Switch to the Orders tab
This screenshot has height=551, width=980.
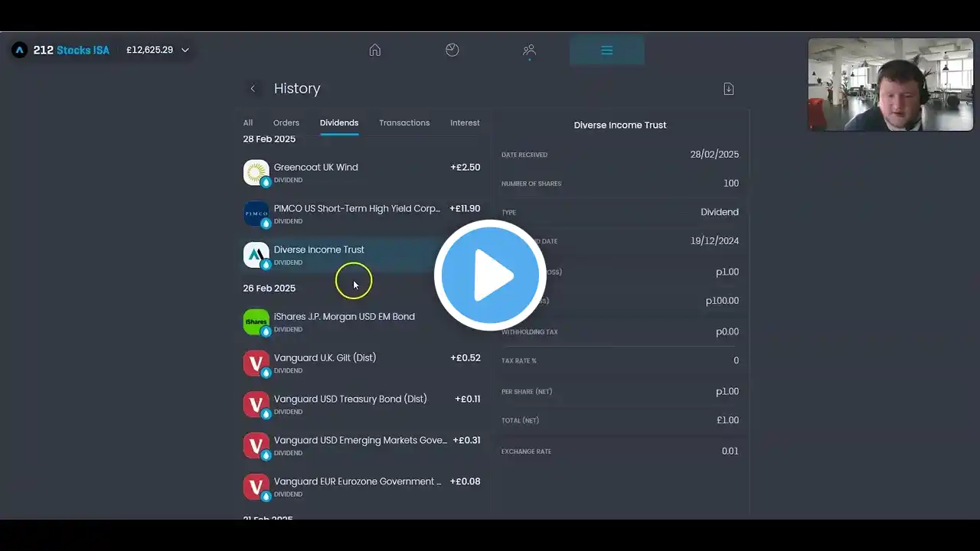coord(286,122)
